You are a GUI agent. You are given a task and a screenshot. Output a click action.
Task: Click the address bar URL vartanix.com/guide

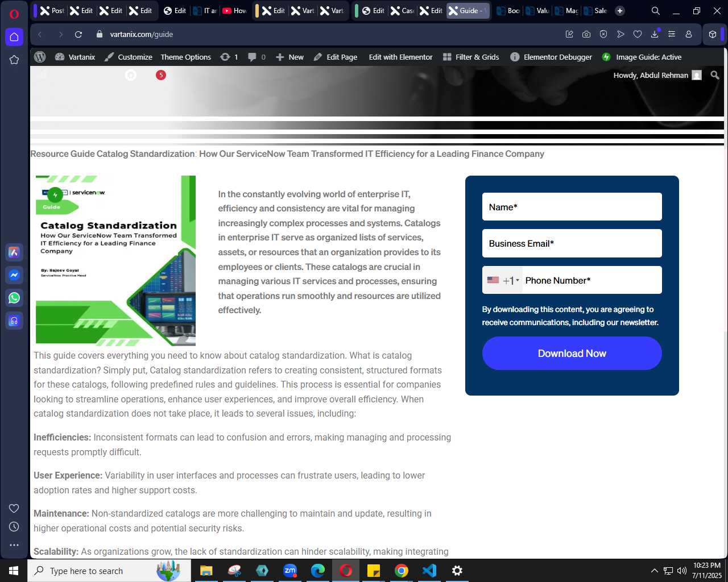[x=142, y=34]
